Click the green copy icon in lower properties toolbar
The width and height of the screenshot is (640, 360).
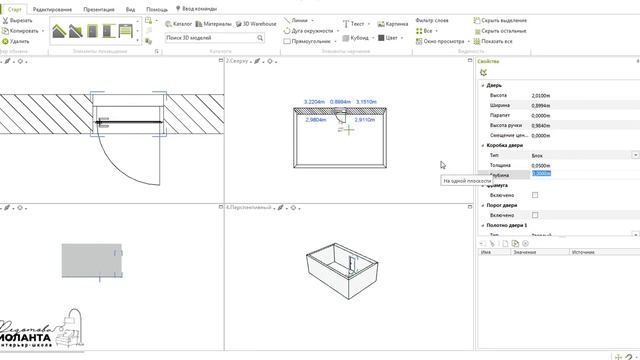(515, 243)
